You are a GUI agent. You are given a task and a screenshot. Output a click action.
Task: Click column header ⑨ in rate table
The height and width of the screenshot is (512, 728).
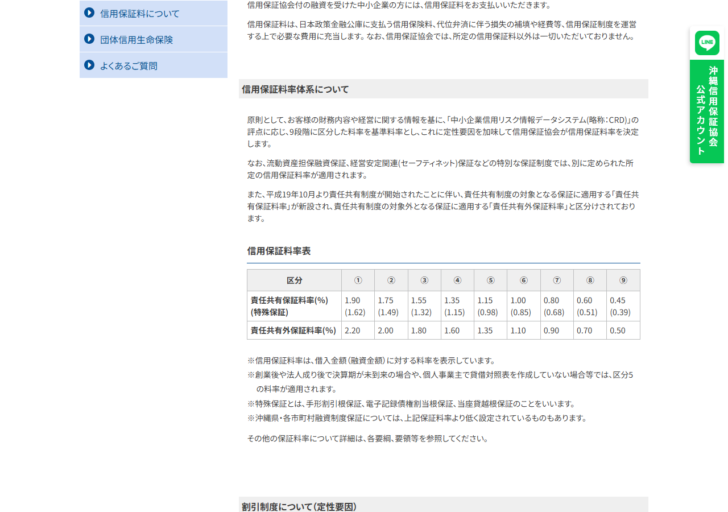click(623, 280)
